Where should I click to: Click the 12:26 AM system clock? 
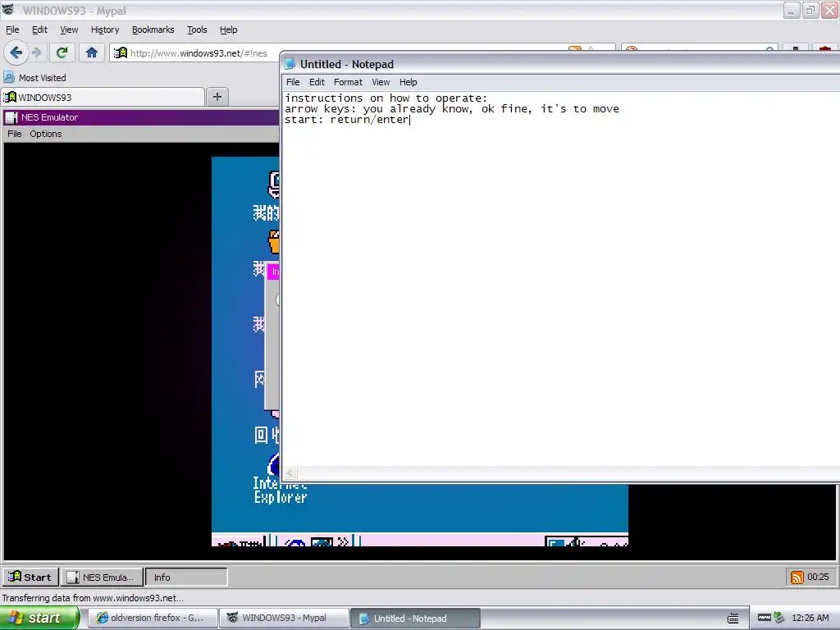[810, 618]
